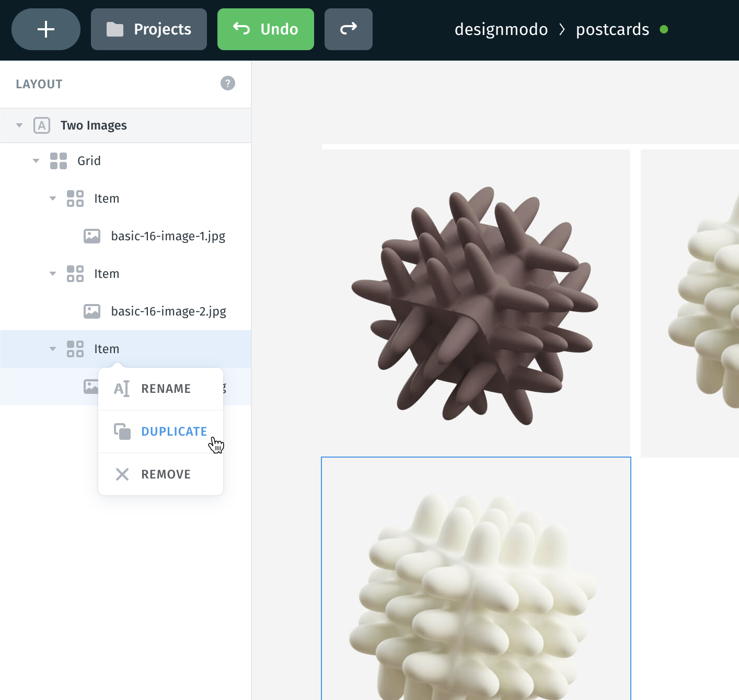
Task: Collapse the Two Images tree node
Action: pos(19,125)
